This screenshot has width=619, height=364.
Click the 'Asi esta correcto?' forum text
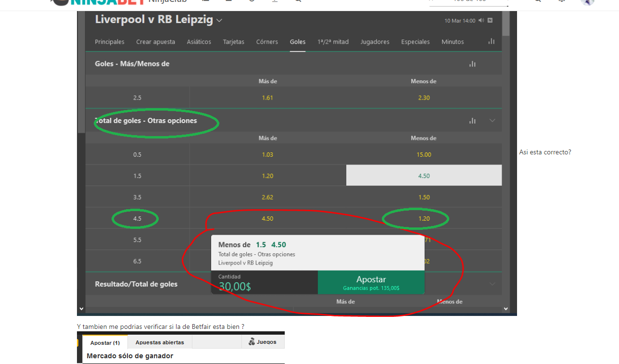click(545, 152)
